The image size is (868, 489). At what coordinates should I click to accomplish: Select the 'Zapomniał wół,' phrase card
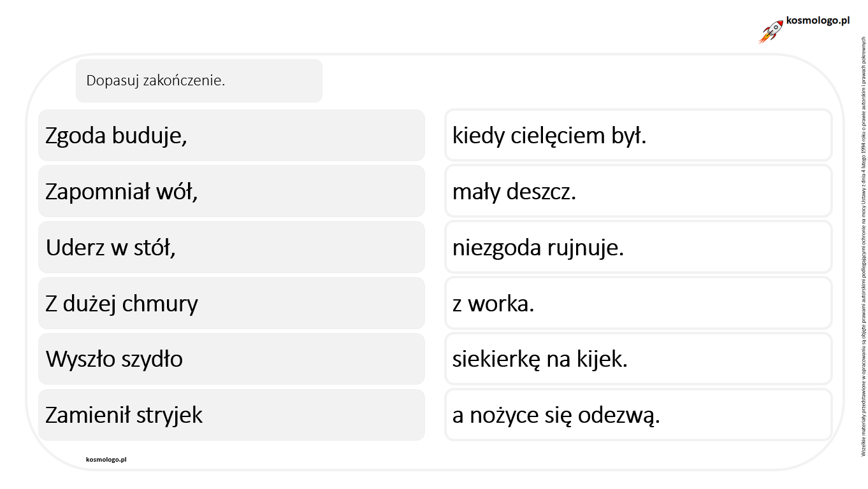tap(231, 191)
